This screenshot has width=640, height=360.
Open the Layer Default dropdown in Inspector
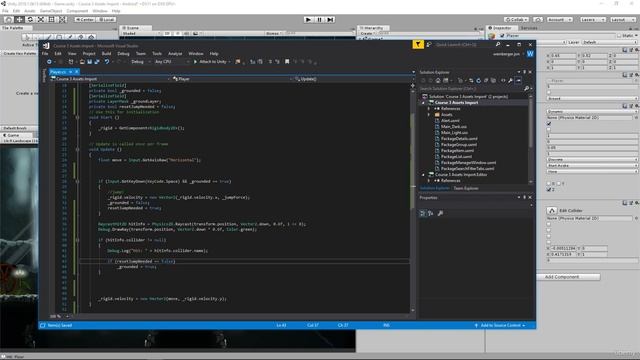coord(609,42)
